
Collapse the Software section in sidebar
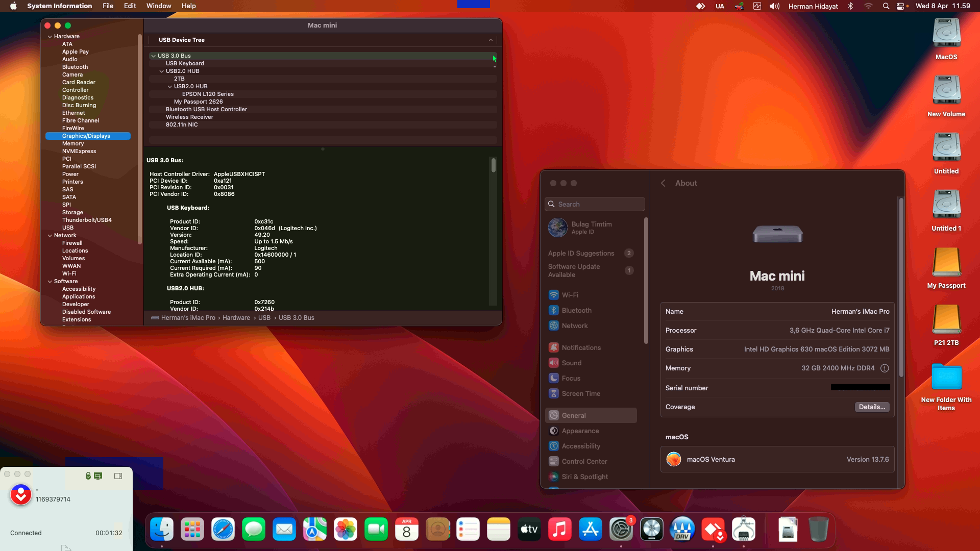click(x=50, y=282)
